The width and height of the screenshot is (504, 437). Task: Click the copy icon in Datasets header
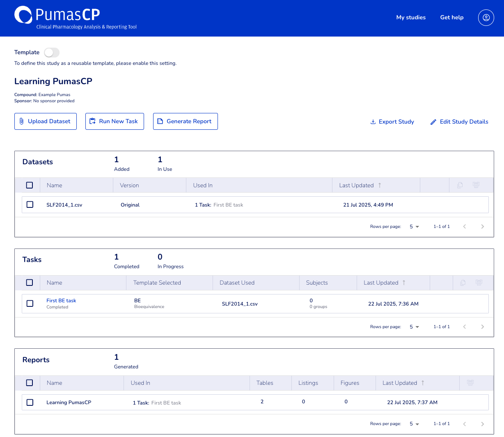(460, 185)
